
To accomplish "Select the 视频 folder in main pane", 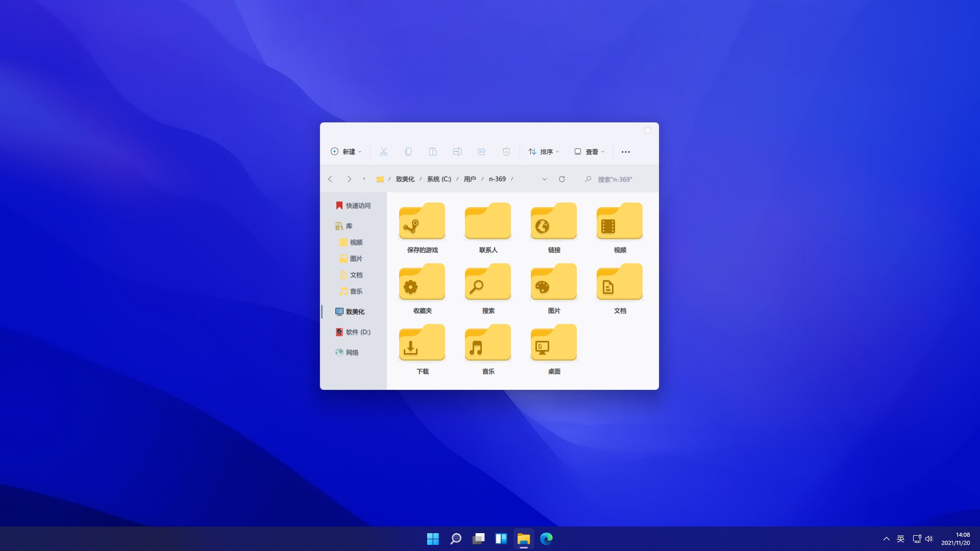I will click(620, 228).
